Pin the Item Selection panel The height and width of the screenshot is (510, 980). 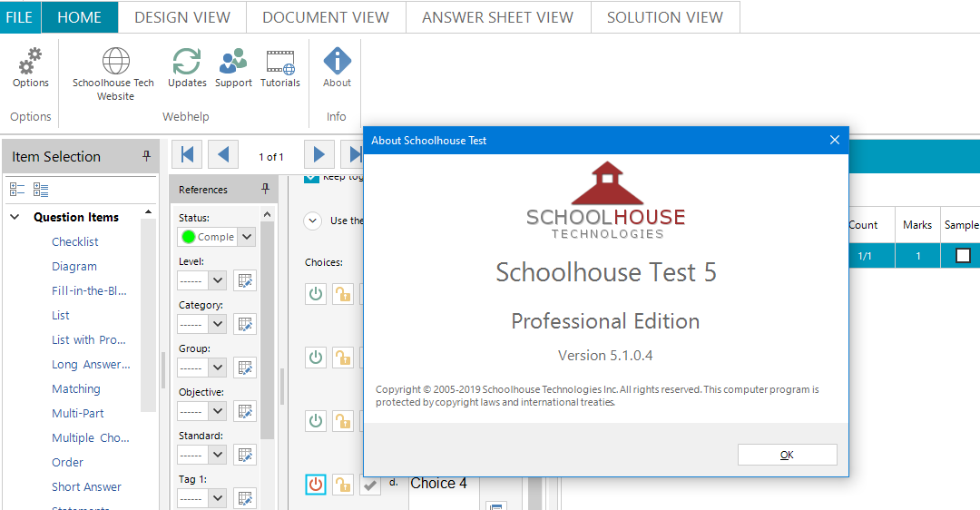pos(146,155)
